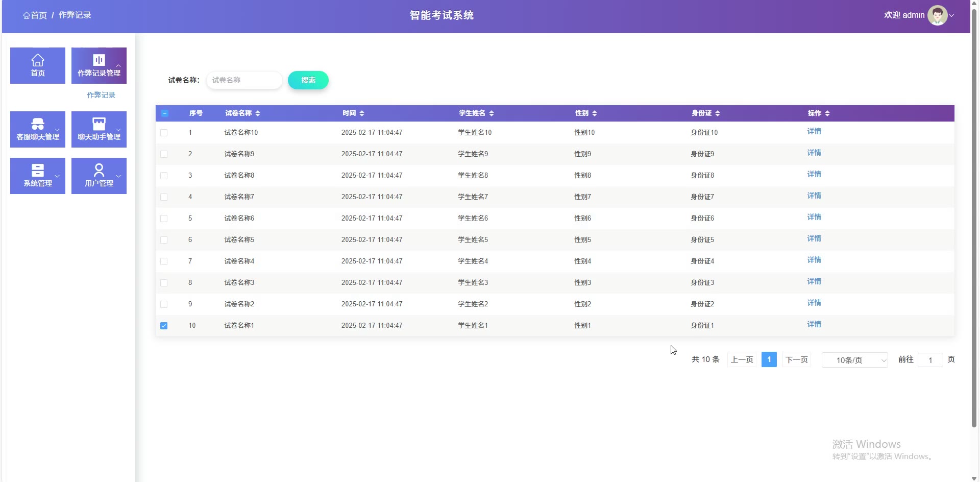Check the row checkbox for 试卷名称6
Screen dimensions: 980x482
[164, 219]
